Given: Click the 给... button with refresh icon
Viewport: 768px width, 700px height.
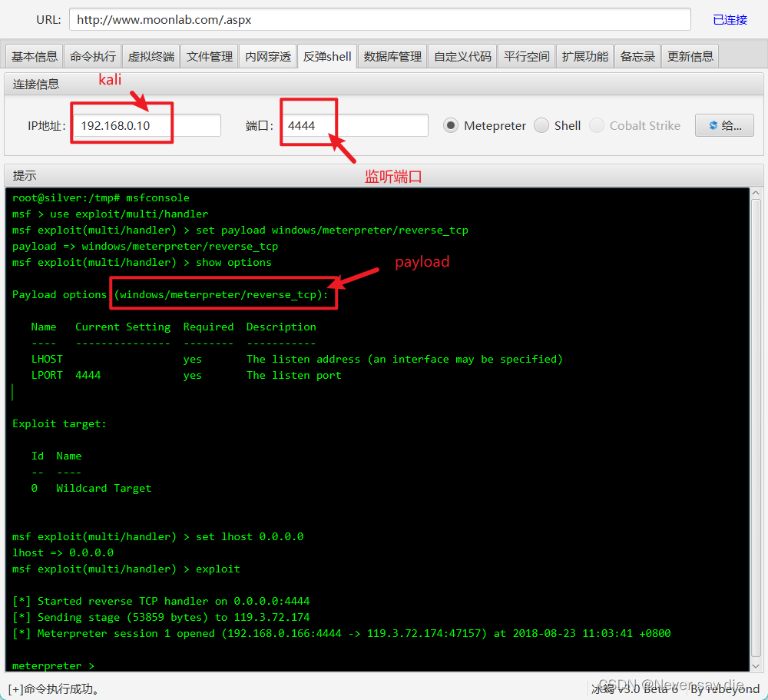Looking at the screenshot, I should click(724, 125).
